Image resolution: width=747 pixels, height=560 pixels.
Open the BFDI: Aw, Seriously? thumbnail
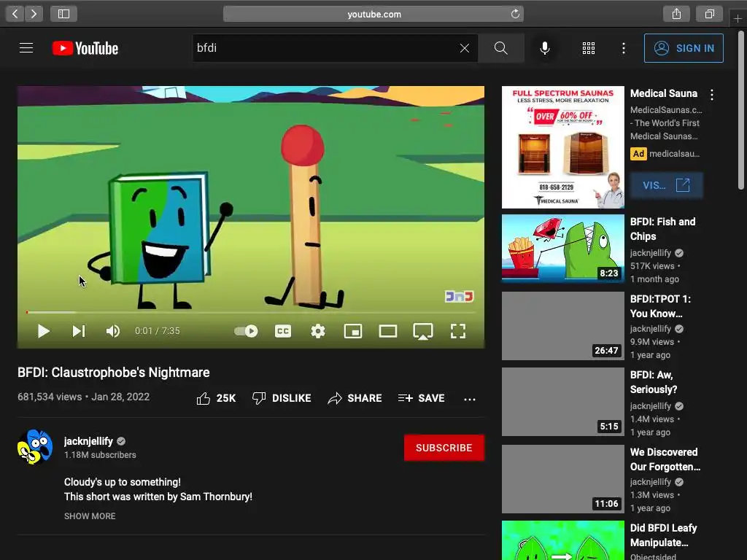(x=562, y=402)
